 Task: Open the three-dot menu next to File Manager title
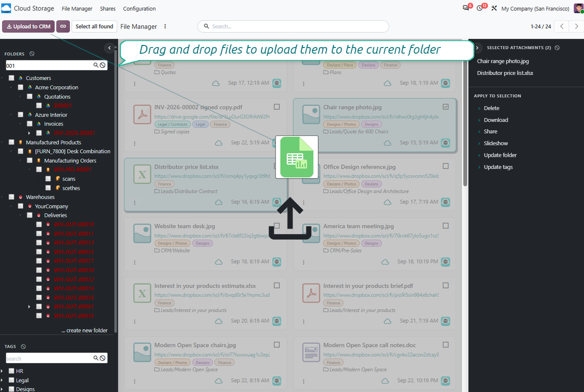(165, 26)
